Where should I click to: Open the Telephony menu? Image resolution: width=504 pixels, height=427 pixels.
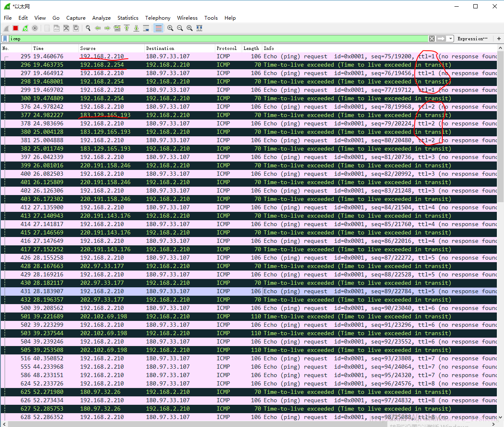(158, 18)
